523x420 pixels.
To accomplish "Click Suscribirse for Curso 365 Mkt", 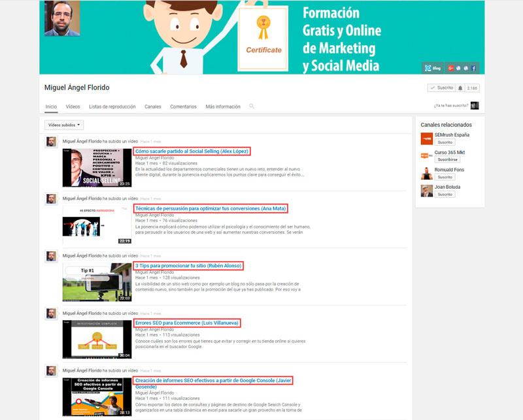I will pos(448,159).
